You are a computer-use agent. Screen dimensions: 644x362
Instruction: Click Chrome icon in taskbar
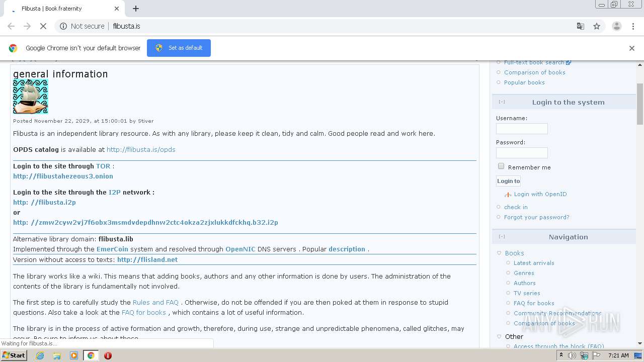pyautogui.click(x=91, y=355)
